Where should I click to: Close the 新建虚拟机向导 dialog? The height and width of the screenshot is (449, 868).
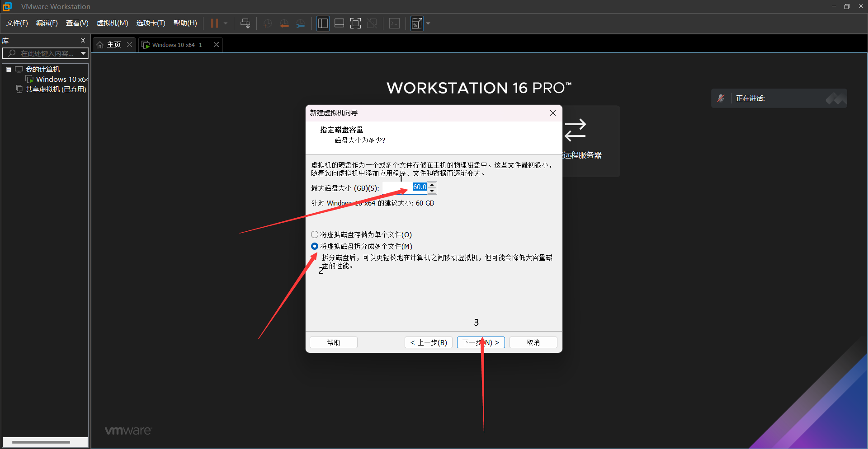553,113
